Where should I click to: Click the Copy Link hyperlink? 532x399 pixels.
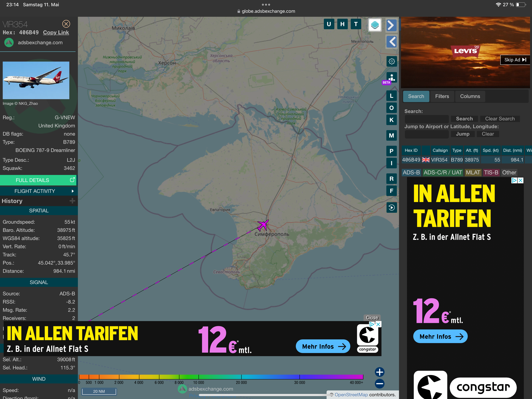pos(56,33)
